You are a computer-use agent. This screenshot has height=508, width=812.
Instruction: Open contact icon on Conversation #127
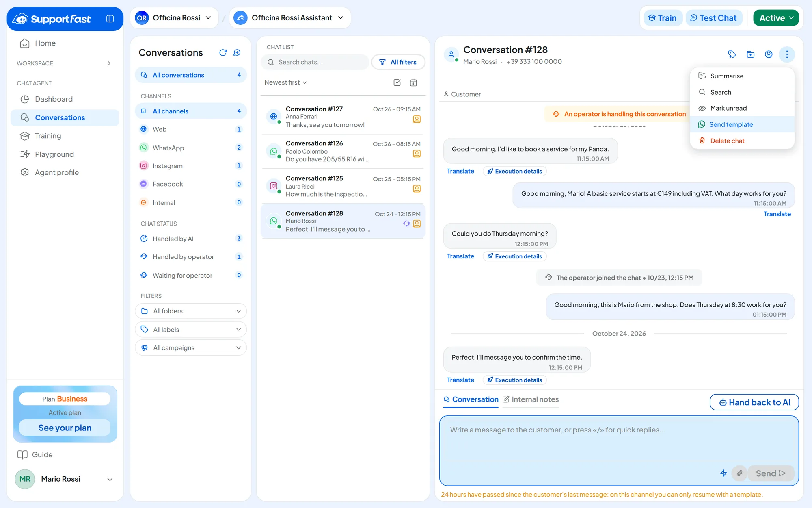pos(417,119)
